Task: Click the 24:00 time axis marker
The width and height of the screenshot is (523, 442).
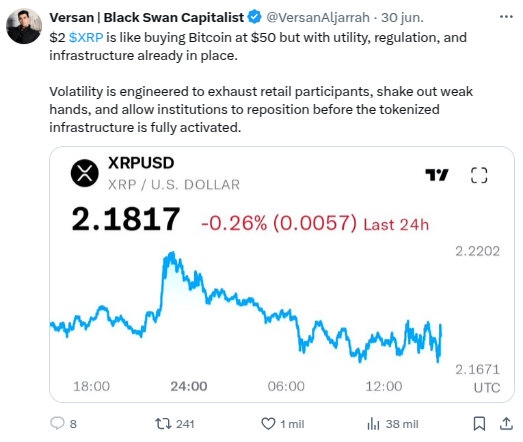Action: point(189,386)
